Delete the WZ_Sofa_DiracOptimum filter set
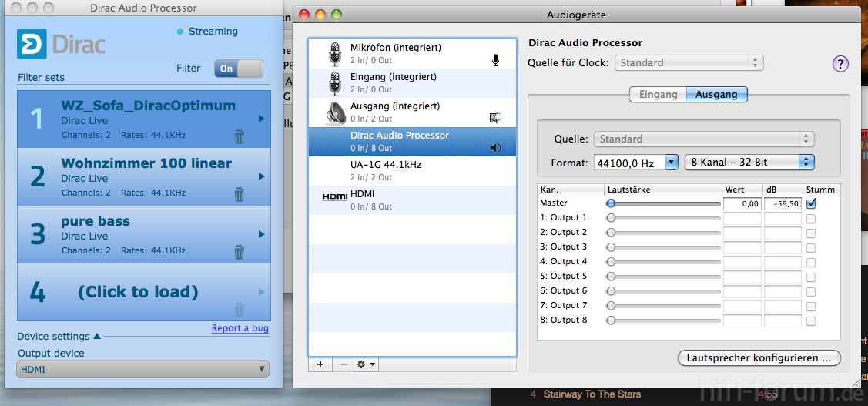This screenshot has height=406, width=868. click(x=239, y=137)
